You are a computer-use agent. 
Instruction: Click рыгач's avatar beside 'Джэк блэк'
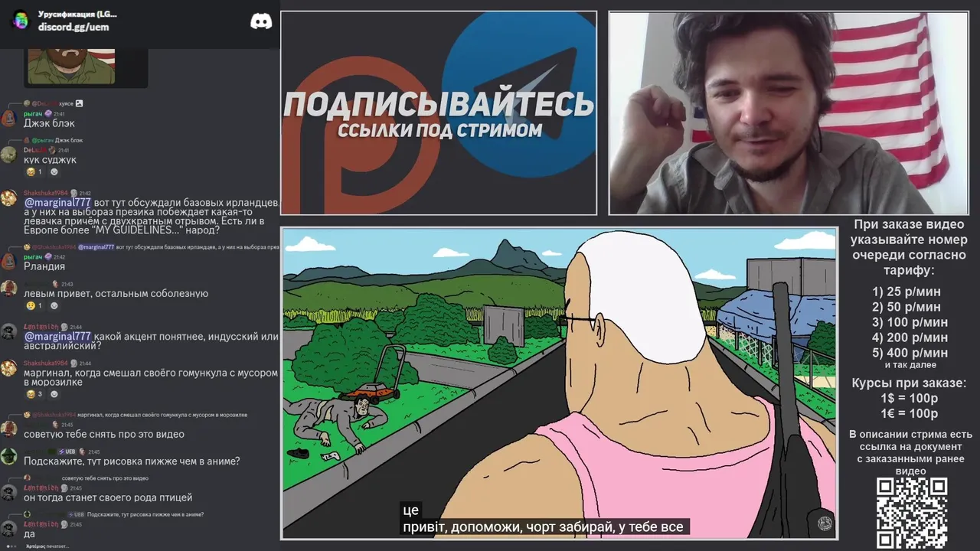[8, 119]
